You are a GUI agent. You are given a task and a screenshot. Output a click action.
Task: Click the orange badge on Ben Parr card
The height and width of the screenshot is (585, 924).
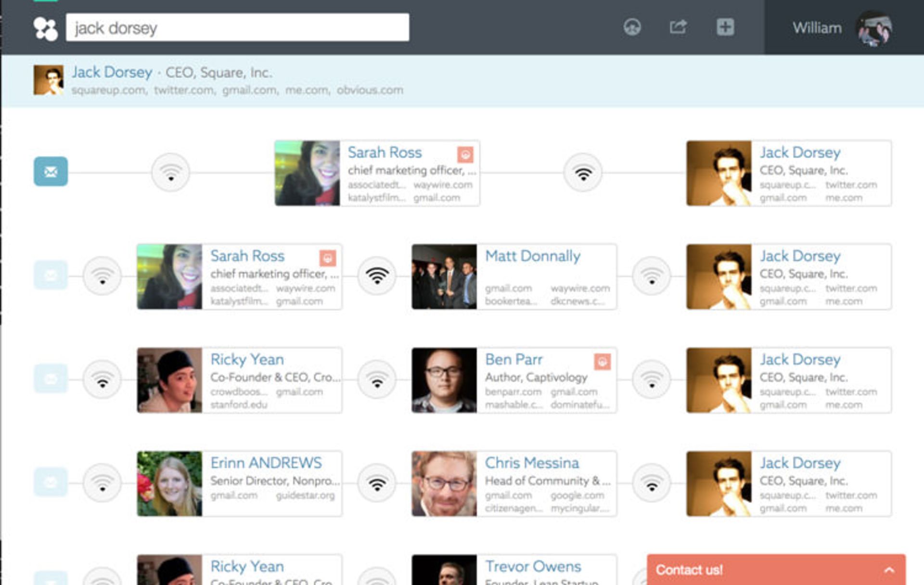point(602,362)
